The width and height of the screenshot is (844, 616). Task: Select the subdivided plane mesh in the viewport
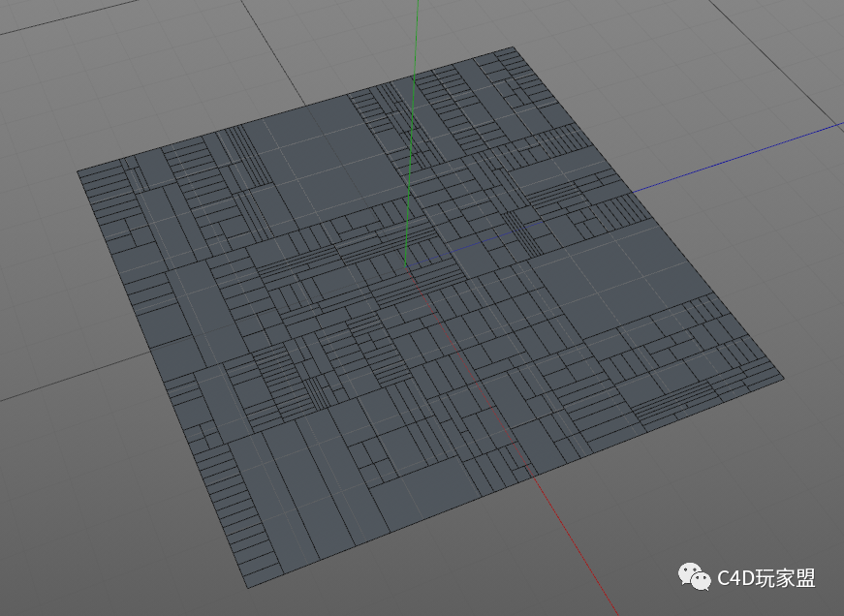click(429, 318)
